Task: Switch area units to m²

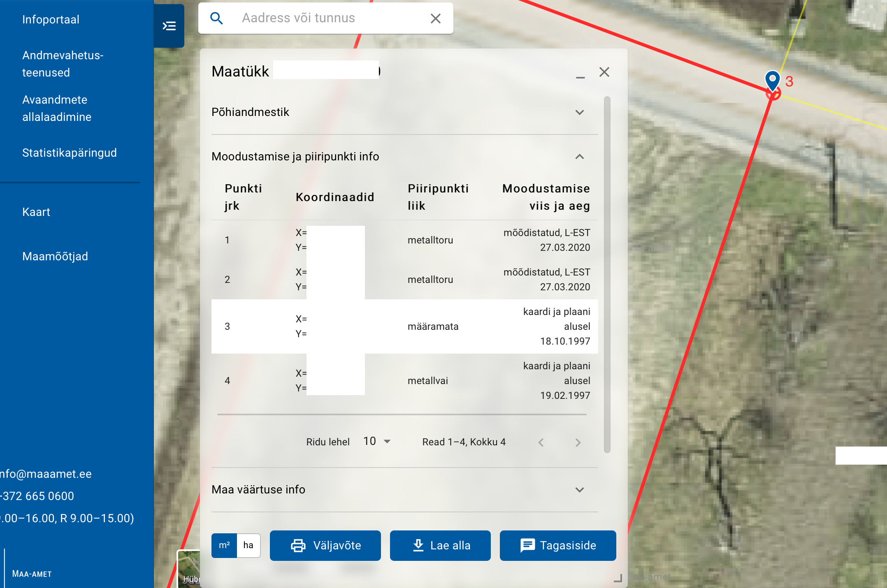Action: coord(224,545)
